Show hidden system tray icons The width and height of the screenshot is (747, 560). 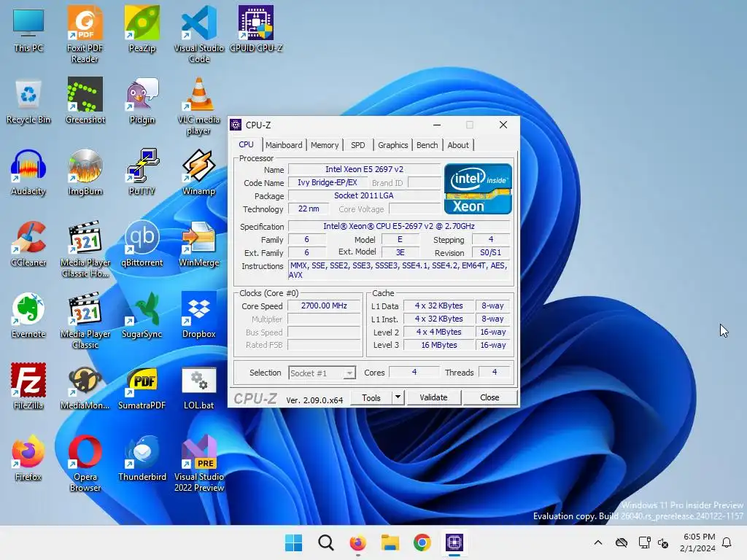598,542
